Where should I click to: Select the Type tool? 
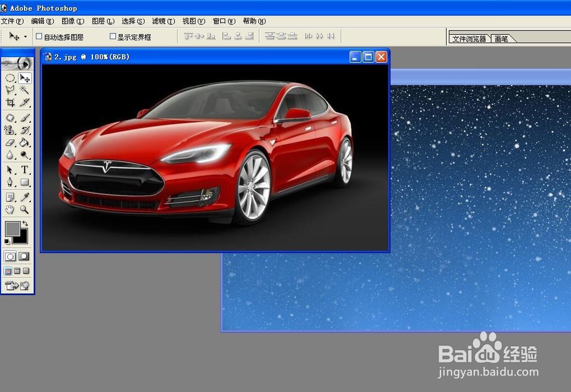coord(25,169)
